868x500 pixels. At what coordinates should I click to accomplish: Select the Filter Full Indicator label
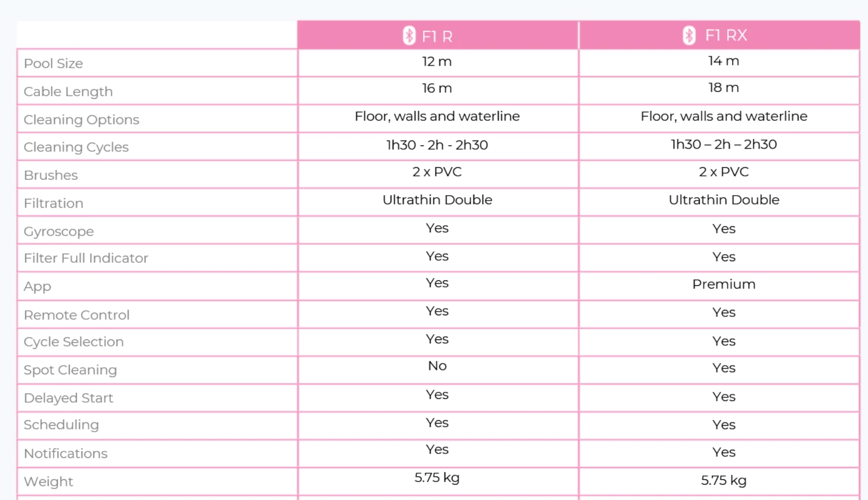tap(86, 258)
